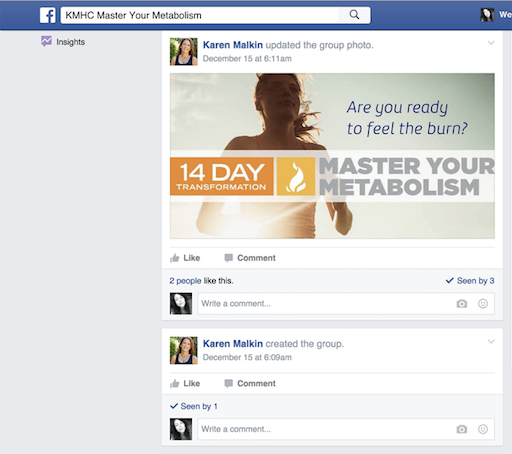Like the 'created the group' post
Viewport: 512px width, 454px height.
pyautogui.click(x=185, y=383)
